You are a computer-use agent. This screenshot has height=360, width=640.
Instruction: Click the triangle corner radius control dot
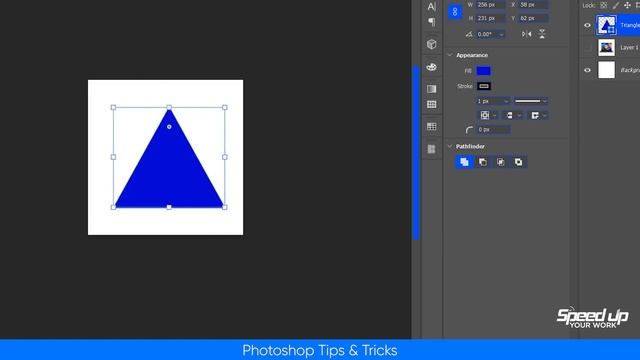click(169, 127)
